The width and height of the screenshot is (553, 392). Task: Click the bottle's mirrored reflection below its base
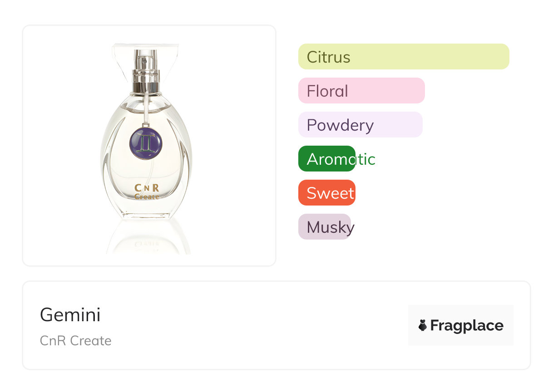click(148, 238)
